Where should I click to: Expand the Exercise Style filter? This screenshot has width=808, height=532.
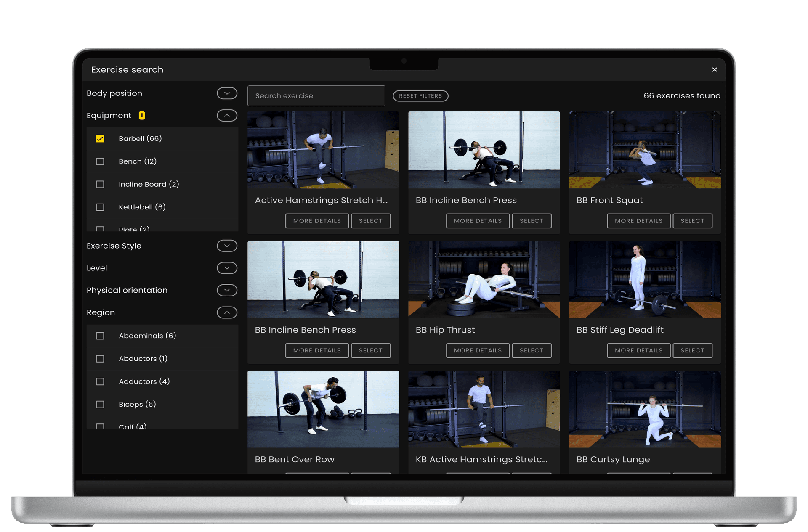(x=227, y=246)
